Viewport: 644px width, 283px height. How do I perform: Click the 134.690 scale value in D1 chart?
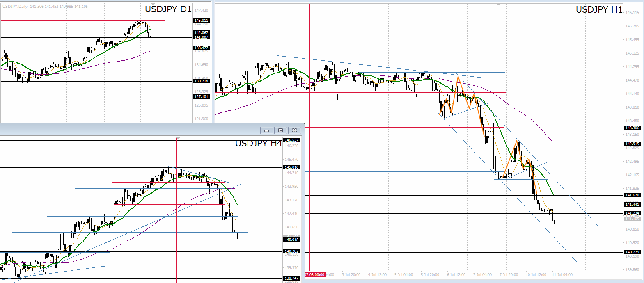[201, 64]
